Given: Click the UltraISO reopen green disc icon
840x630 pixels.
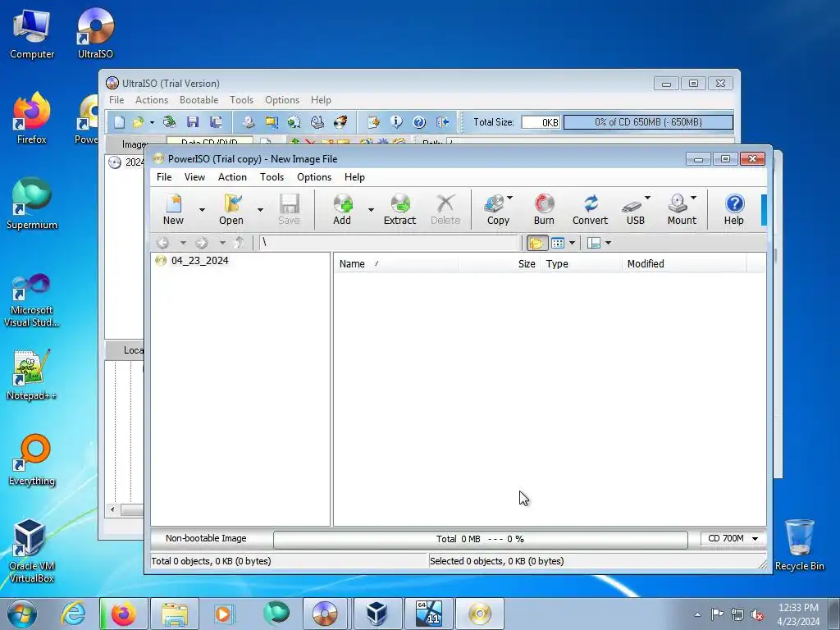Looking at the screenshot, I should click(169, 122).
